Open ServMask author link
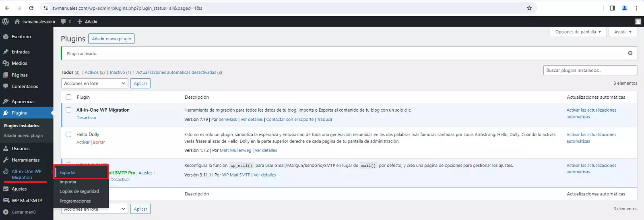The height and width of the screenshot is (220, 644). (228, 120)
